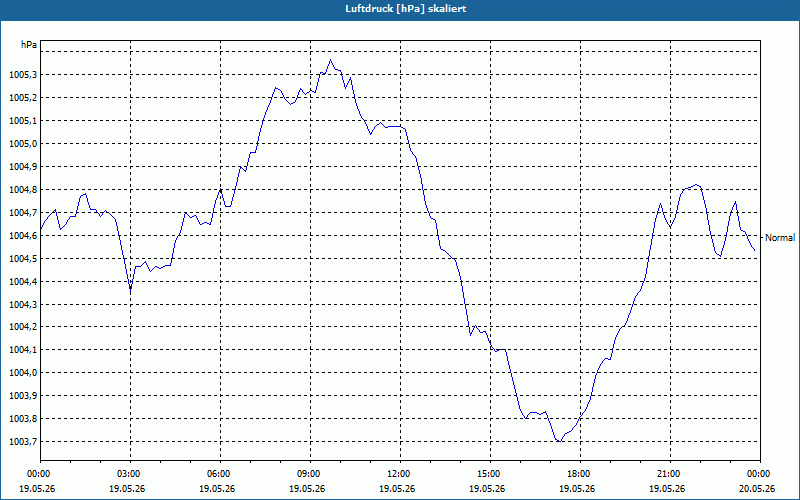Click the 06:00 time axis label
This screenshot has width=800, height=500.
coord(220,474)
